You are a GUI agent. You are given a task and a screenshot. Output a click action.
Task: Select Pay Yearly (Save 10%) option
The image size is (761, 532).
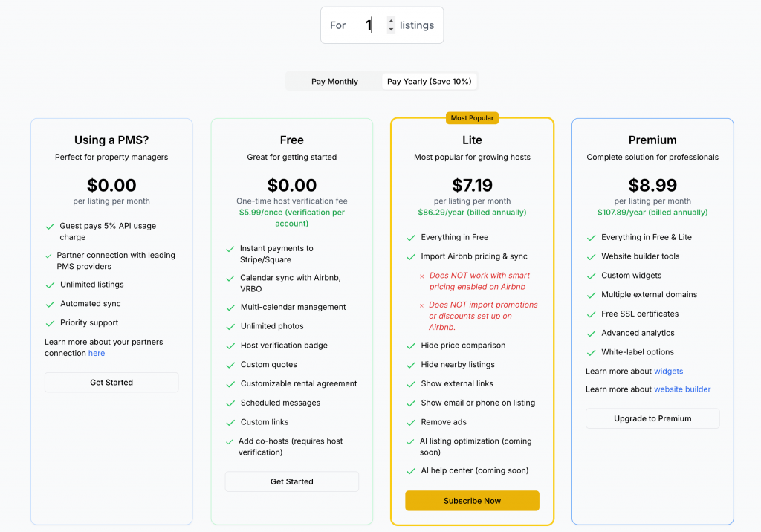point(429,82)
